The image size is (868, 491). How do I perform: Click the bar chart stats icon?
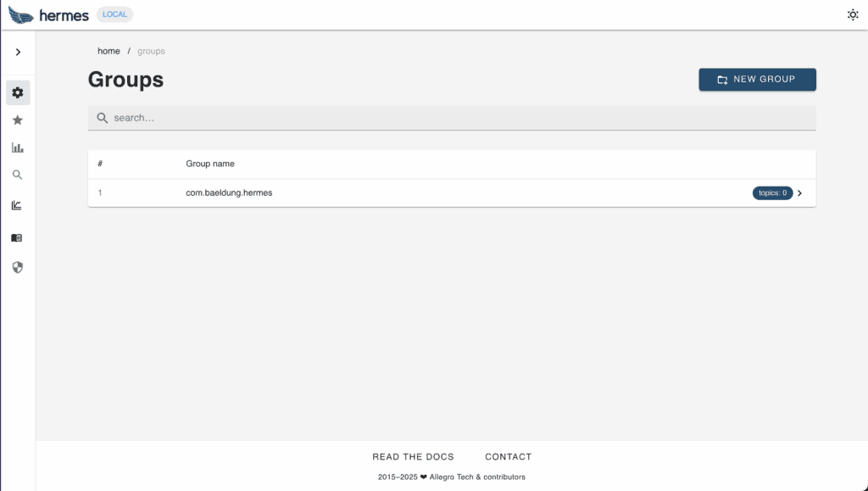18,148
